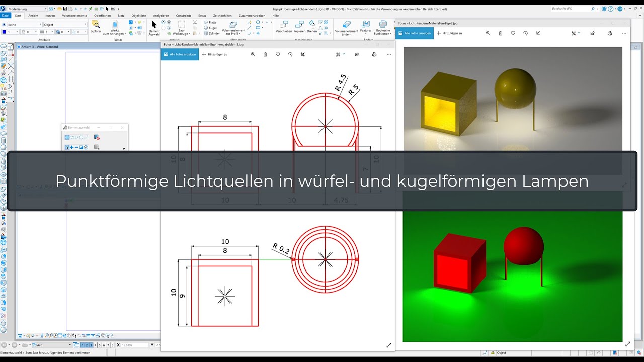Viewport: 644px width, 362px height.
Task: Open Volumenelement ändern tool
Action: (347, 28)
